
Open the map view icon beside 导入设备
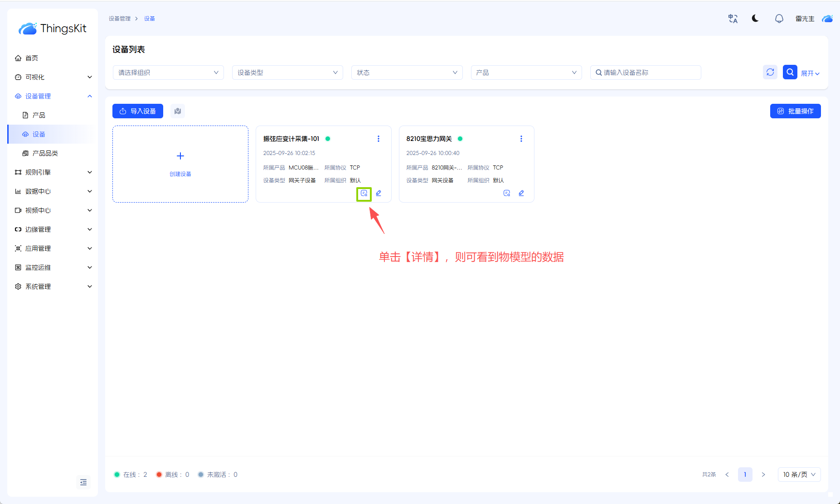pyautogui.click(x=178, y=111)
